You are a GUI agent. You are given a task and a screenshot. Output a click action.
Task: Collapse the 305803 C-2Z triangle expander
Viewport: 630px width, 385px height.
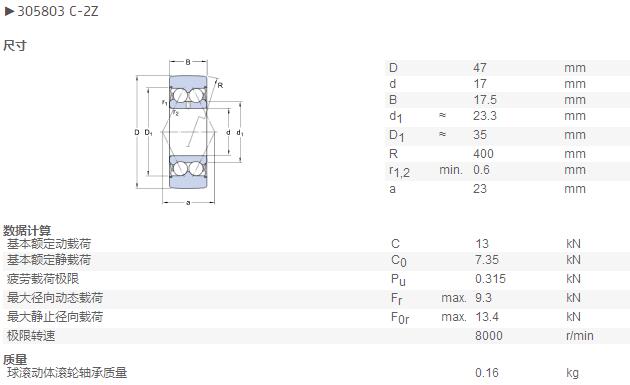[9, 11]
